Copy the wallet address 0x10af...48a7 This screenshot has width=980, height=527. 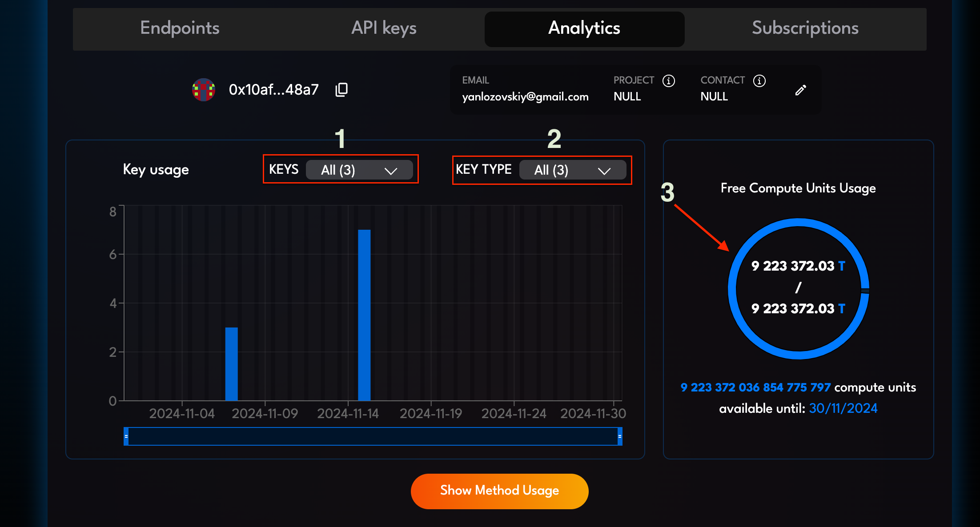(341, 90)
